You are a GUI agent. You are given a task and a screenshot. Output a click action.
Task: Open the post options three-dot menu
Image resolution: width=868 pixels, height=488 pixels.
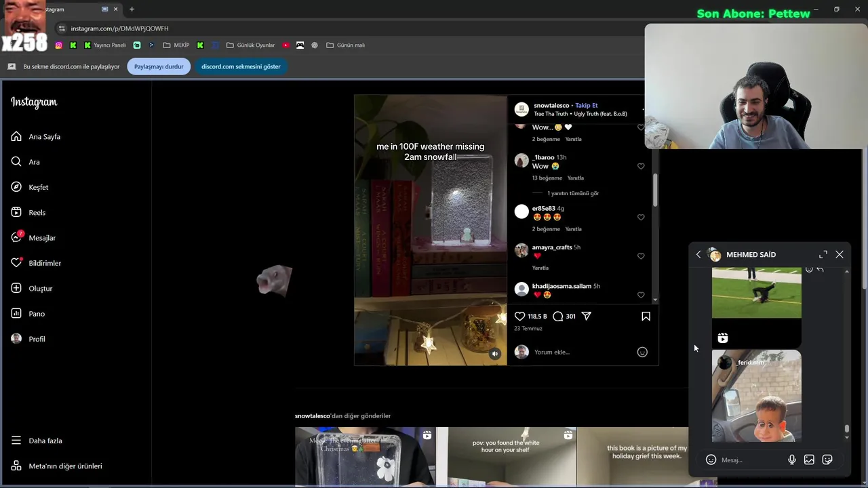[643, 109]
